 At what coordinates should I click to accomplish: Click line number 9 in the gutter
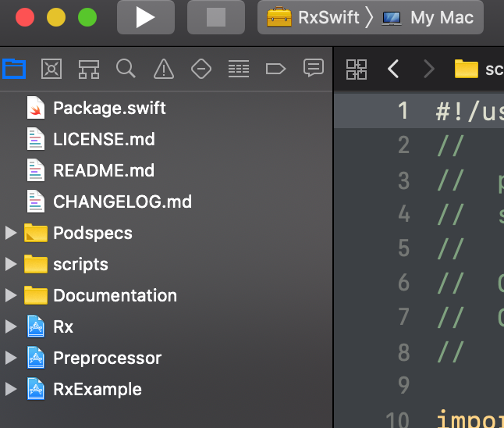pos(403,385)
